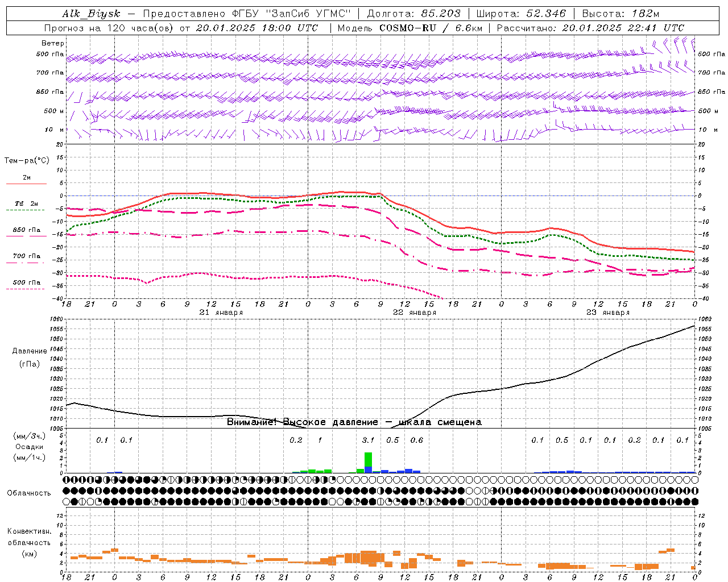Image resolution: width=728 pixels, height=582 pixels.
Task: Click the warning Внимание! Высокое давление – шкала смещена
Action: (354, 422)
